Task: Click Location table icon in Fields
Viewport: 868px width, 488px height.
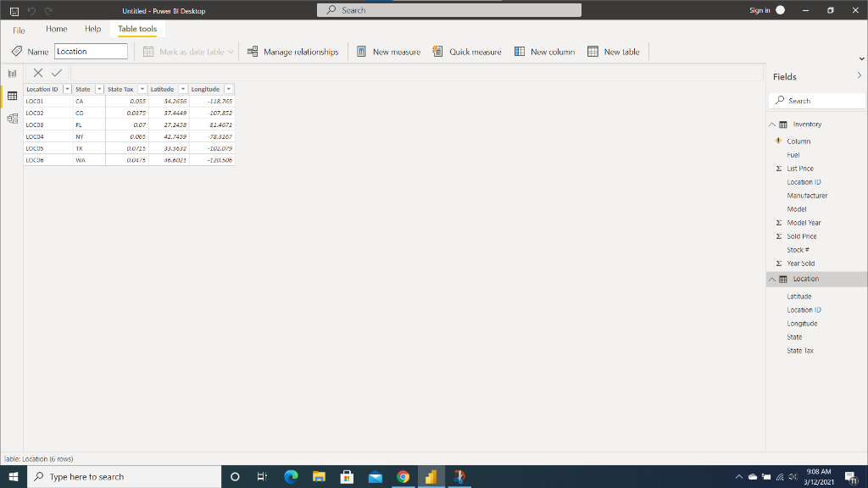Action: coord(783,280)
